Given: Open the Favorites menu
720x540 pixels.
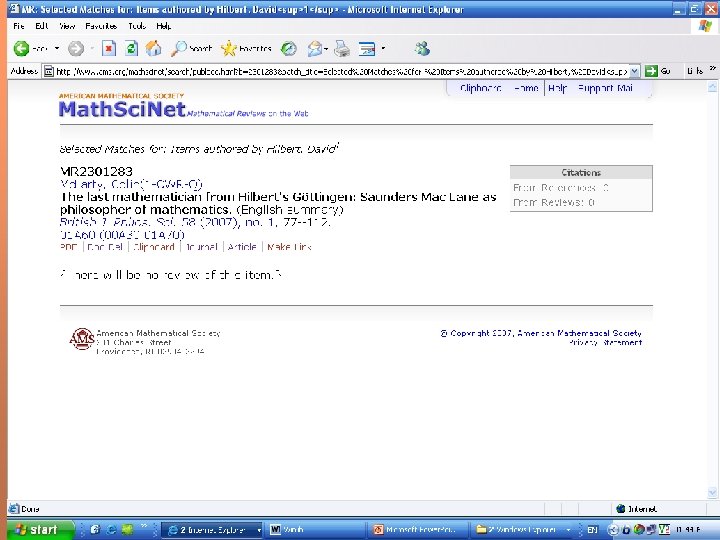Looking at the screenshot, I should click(101, 26).
